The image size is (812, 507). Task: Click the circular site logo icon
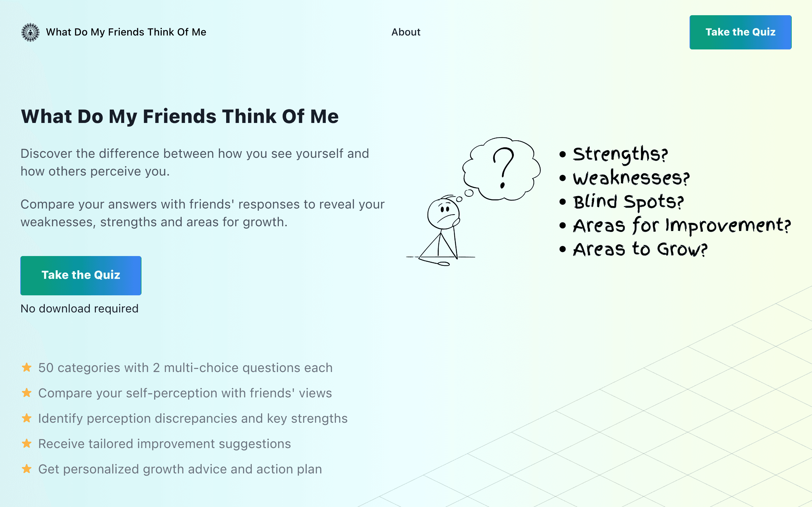pos(30,32)
